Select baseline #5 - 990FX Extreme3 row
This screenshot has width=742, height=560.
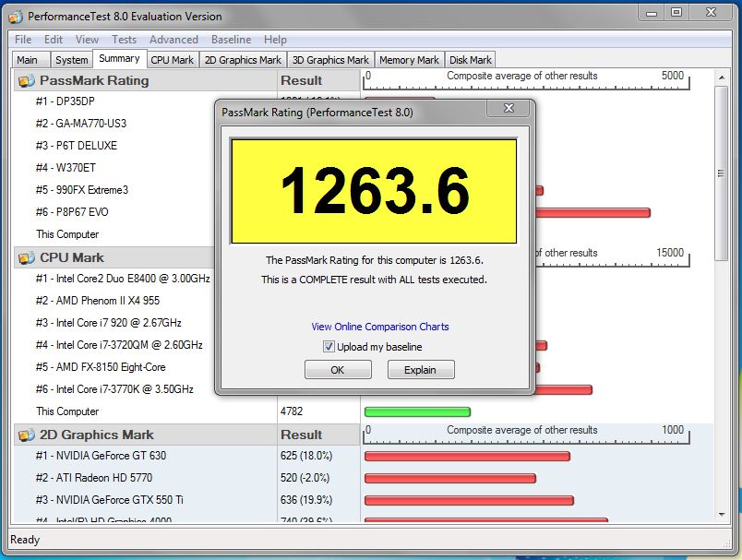[82, 190]
